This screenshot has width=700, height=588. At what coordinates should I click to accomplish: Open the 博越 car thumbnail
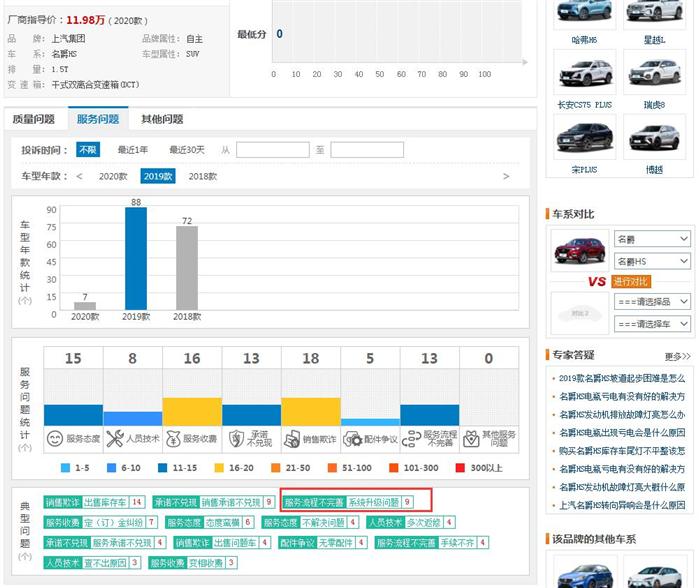pyautogui.click(x=654, y=137)
